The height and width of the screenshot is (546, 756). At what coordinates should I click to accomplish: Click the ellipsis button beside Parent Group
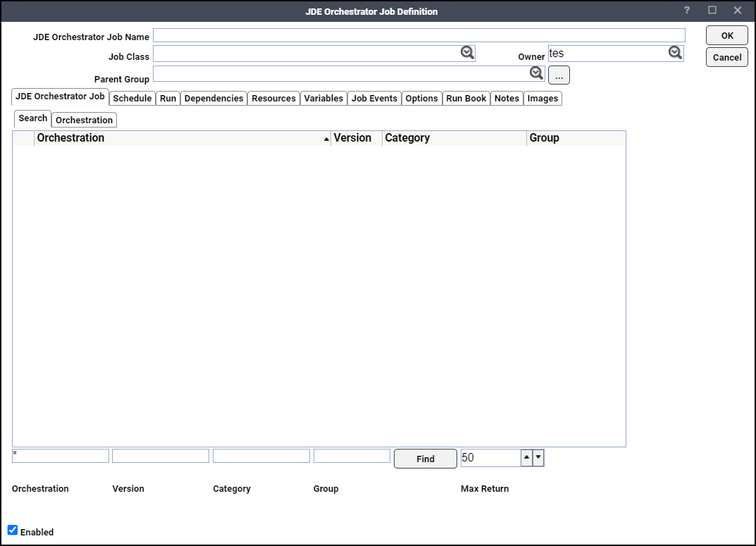pos(559,75)
